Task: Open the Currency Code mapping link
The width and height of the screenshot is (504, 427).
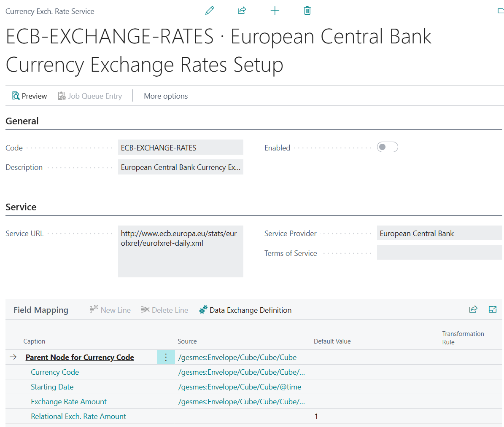Action: [x=55, y=372]
